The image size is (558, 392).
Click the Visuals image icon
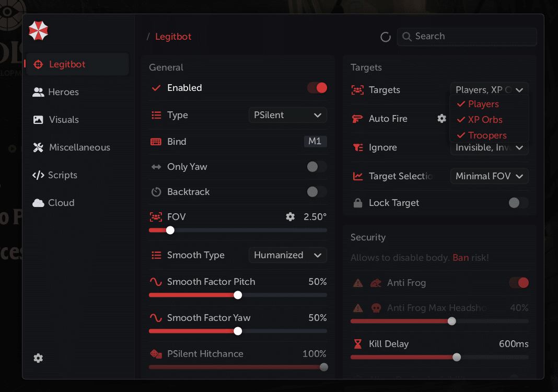click(x=38, y=120)
